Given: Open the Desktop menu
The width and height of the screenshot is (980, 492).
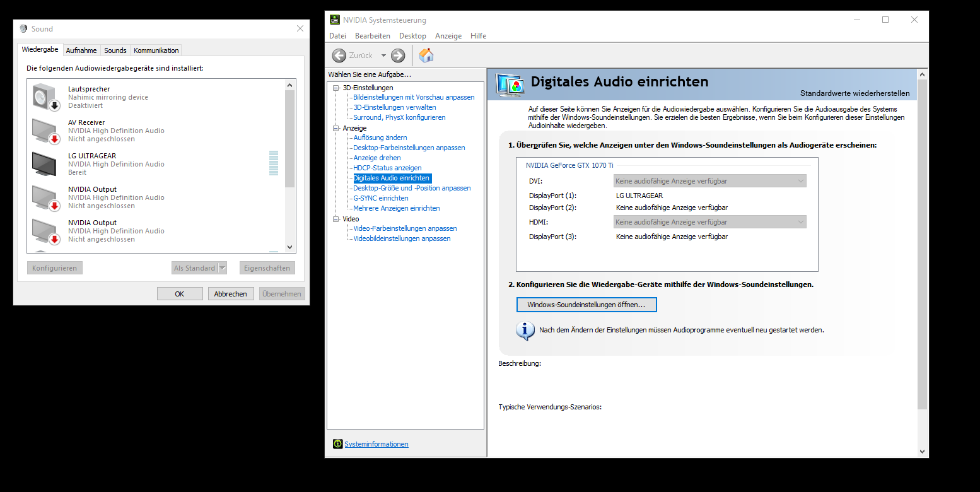Looking at the screenshot, I should coord(412,36).
